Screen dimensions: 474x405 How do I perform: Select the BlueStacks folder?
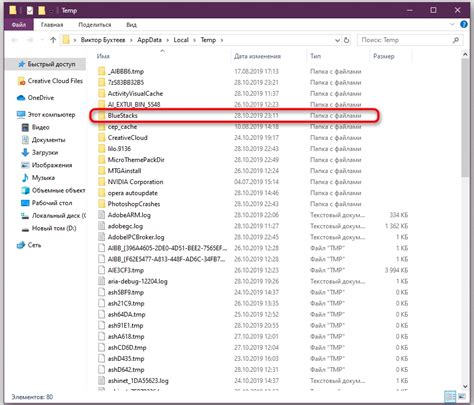[x=234, y=116]
